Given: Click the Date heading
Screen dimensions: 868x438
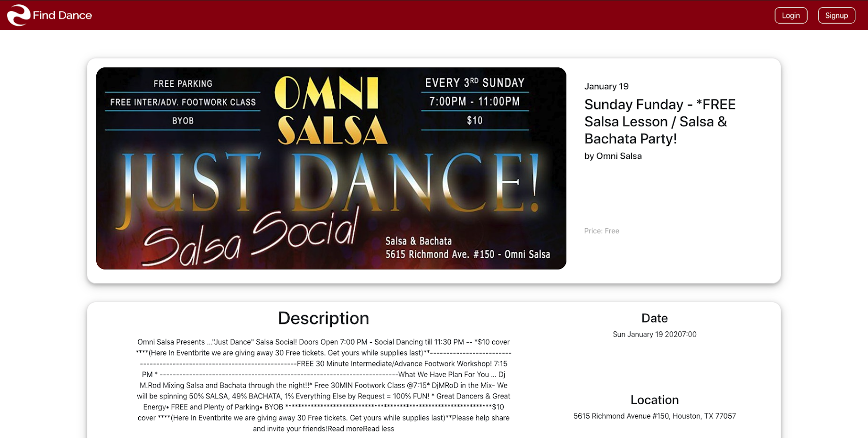Looking at the screenshot, I should 654,318.
